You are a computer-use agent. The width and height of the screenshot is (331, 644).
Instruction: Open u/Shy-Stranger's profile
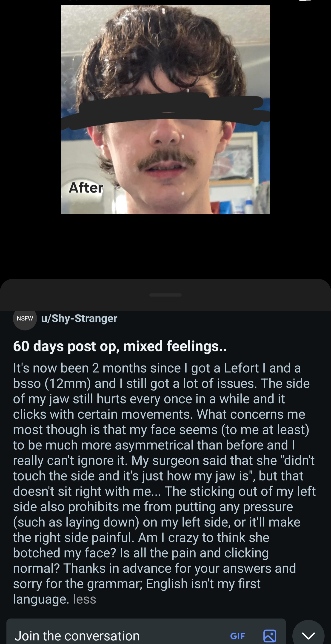click(79, 318)
